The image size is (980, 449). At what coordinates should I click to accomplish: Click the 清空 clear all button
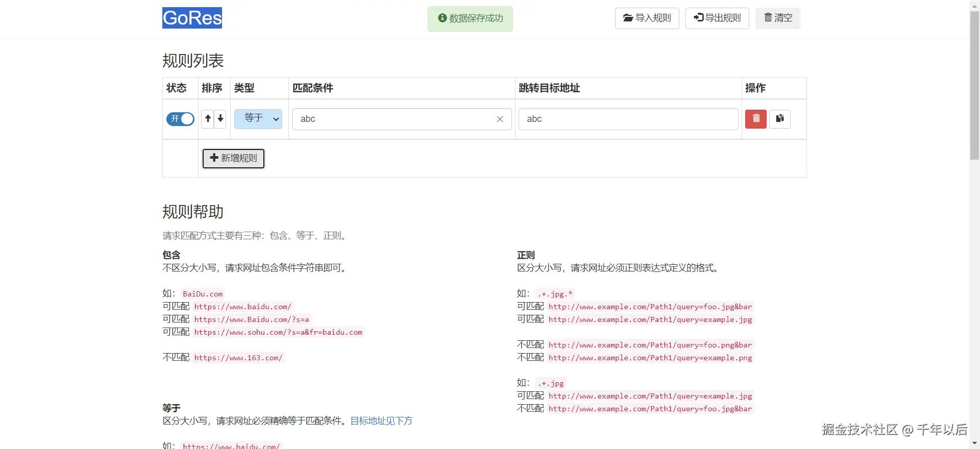coord(778,18)
